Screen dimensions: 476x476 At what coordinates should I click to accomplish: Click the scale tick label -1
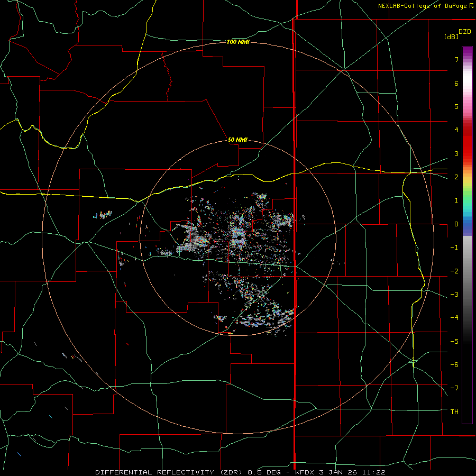click(454, 248)
